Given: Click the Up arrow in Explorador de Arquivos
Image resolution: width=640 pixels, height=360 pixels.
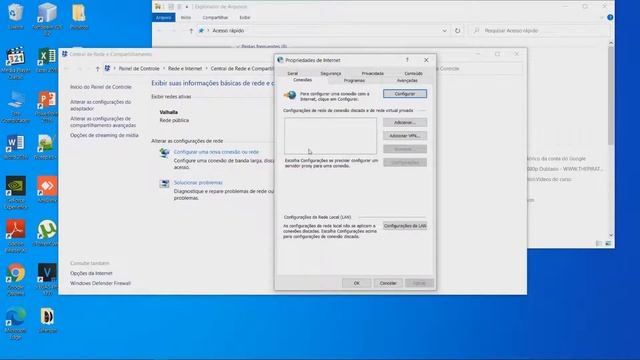Looking at the screenshot, I should coord(191,31).
